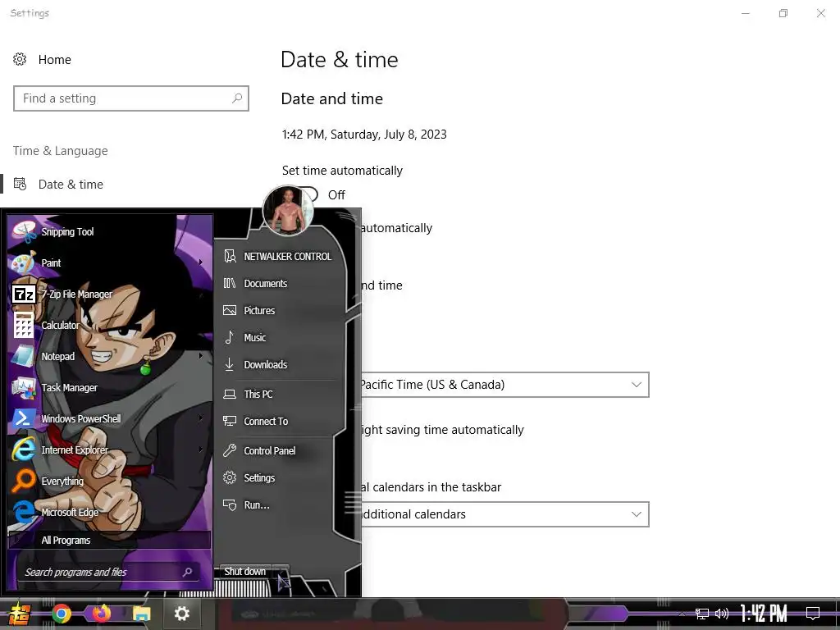Click the Find a setting search box

131,98
